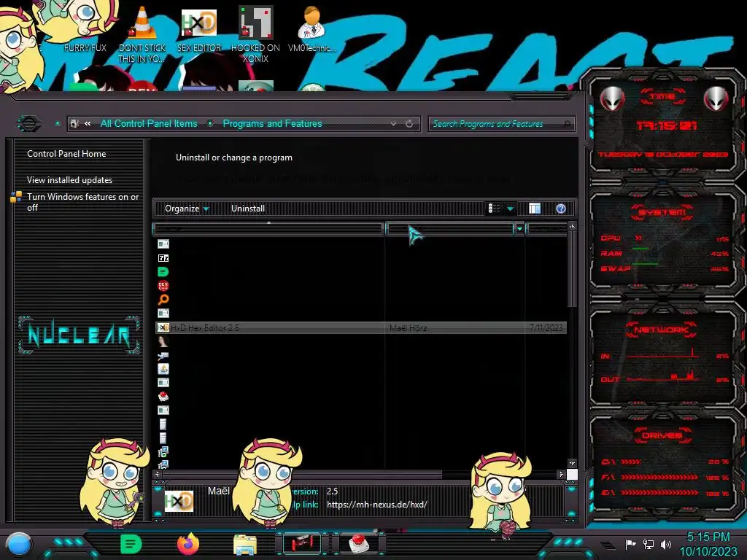Open Turn Windows features on or off
This screenshot has width=747, height=560.
coord(82,202)
